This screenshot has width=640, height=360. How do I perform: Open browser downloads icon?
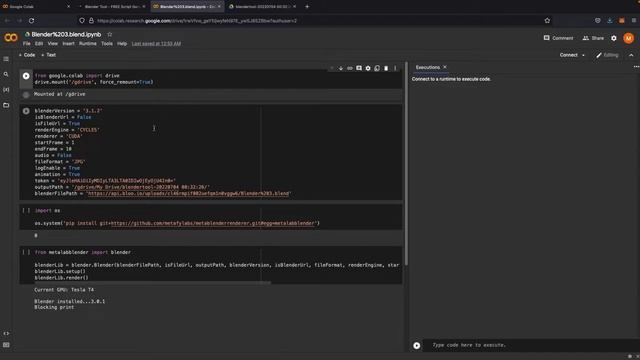610,20
